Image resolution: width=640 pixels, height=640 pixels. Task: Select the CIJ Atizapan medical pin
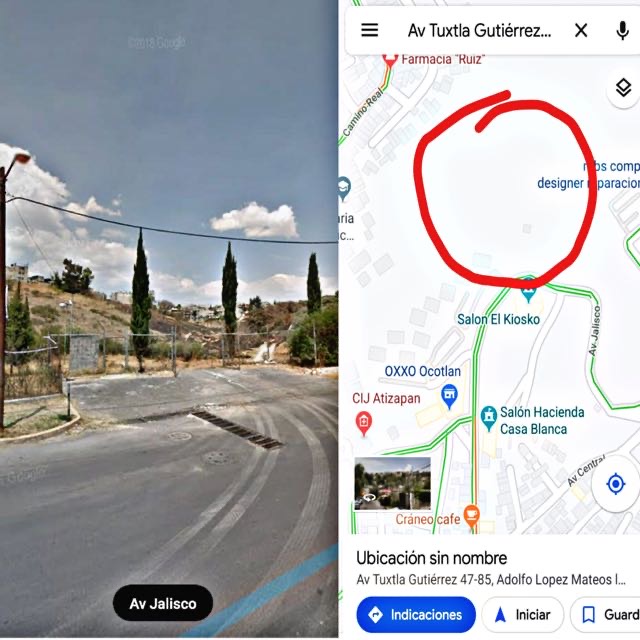[x=364, y=424]
